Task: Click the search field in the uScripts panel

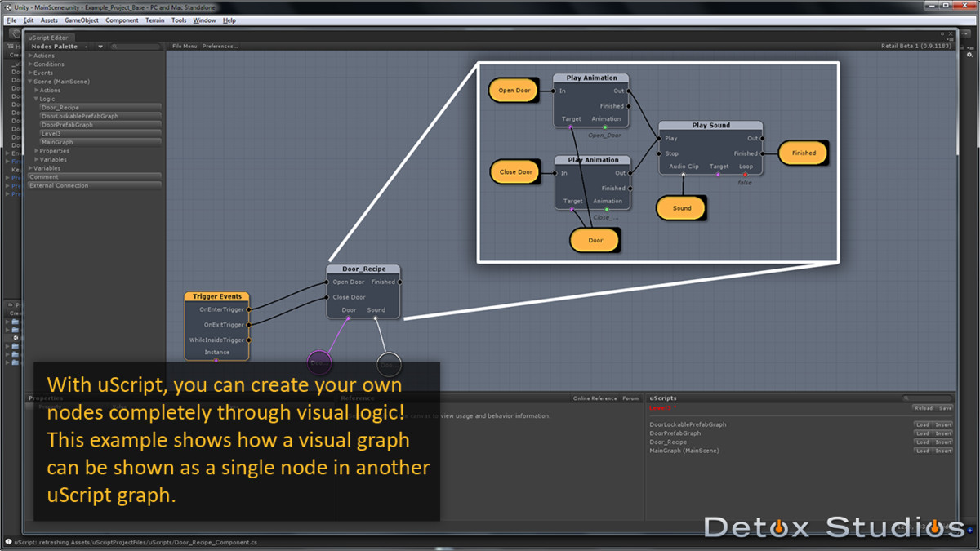Action: coord(927,398)
